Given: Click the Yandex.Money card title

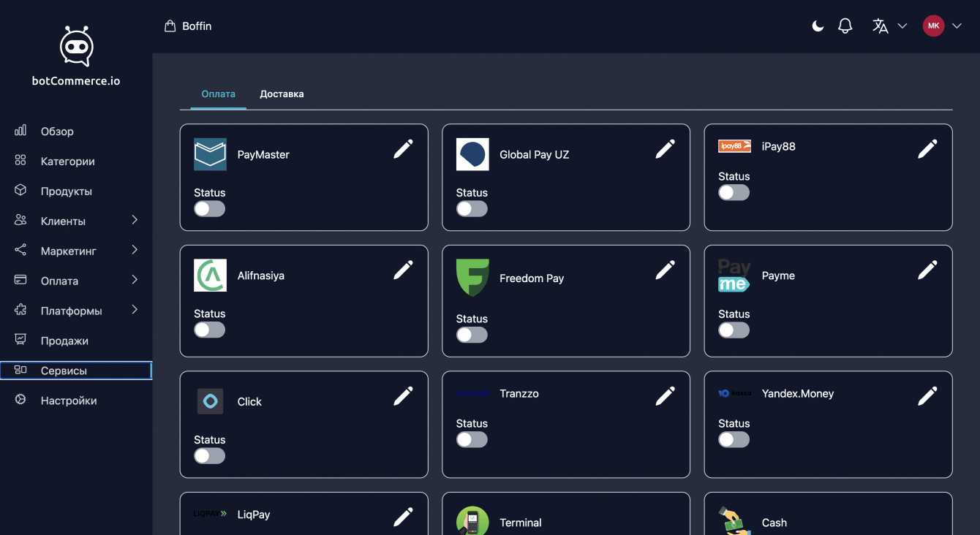Looking at the screenshot, I should [798, 393].
